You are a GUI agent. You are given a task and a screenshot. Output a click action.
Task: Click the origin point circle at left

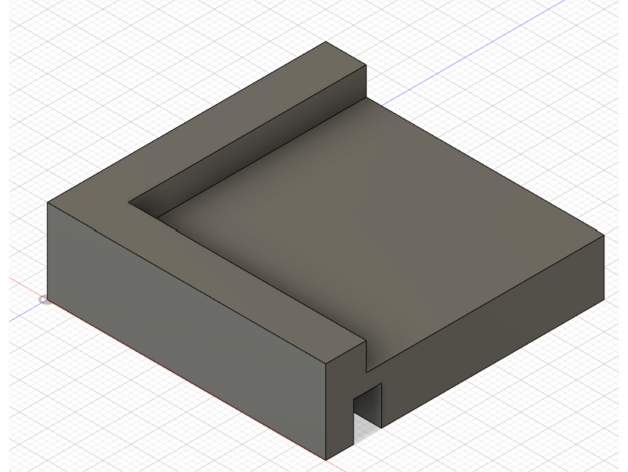pyautogui.click(x=43, y=299)
